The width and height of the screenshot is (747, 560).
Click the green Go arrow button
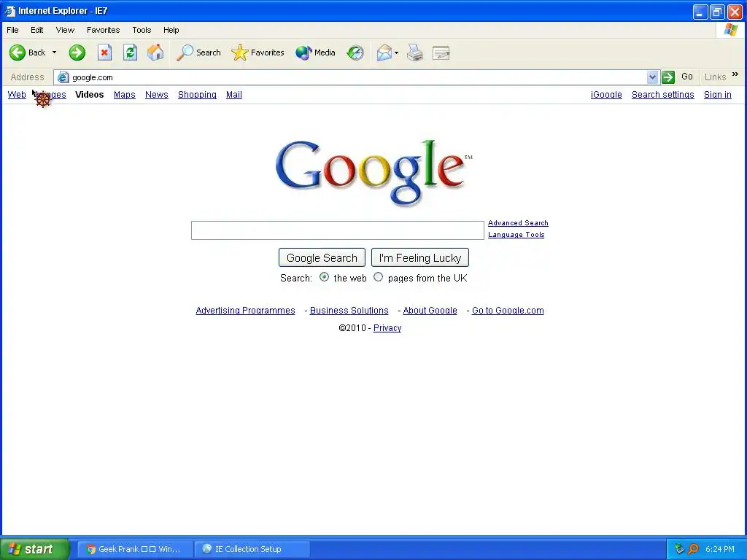tap(668, 77)
